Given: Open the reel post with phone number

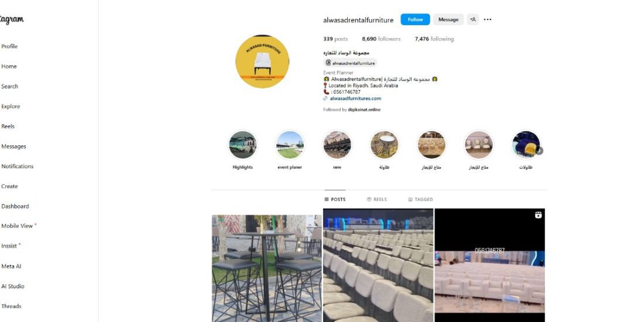Looking at the screenshot, I should click(489, 265).
